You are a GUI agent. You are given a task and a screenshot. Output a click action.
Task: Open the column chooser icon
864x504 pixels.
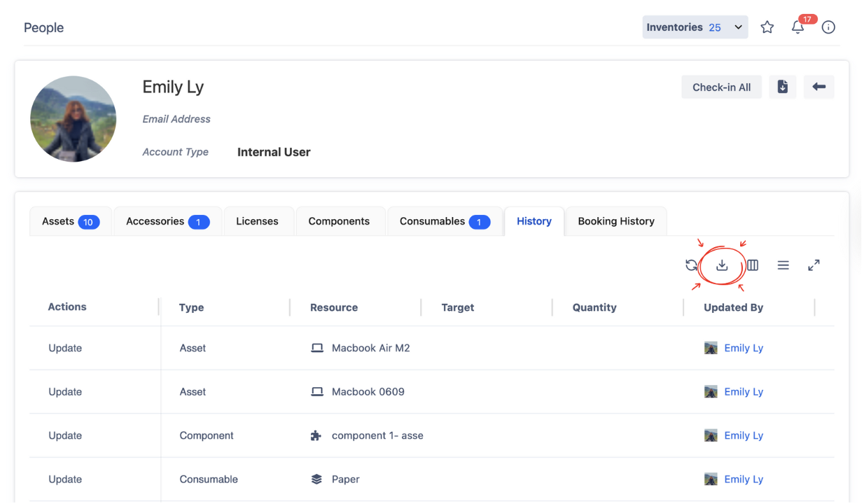[753, 265]
